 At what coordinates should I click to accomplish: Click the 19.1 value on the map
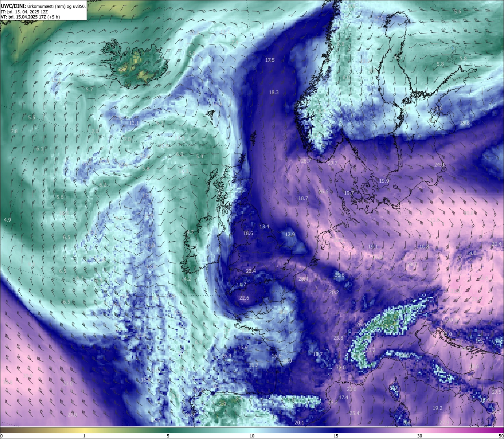372,246
